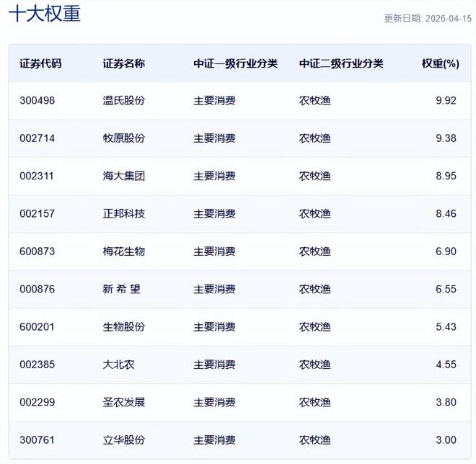Click weight value 6.90
Screen dimensions: 476x464
(x=446, y=251)
